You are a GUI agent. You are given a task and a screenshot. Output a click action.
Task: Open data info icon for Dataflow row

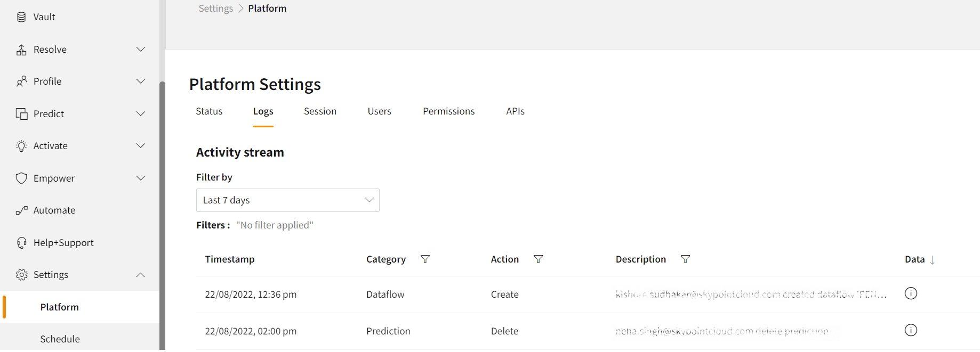pyautogui.click(x=911, y=293)
